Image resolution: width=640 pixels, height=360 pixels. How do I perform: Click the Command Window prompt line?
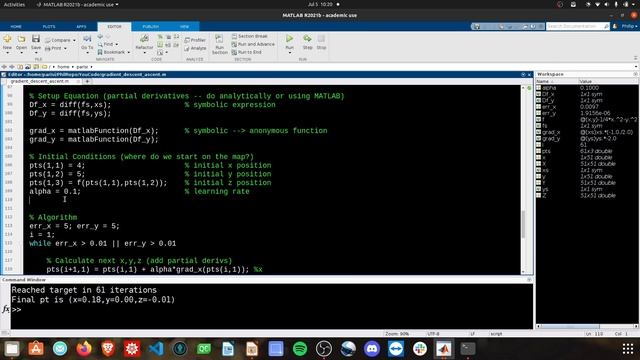tap(271, 309)
